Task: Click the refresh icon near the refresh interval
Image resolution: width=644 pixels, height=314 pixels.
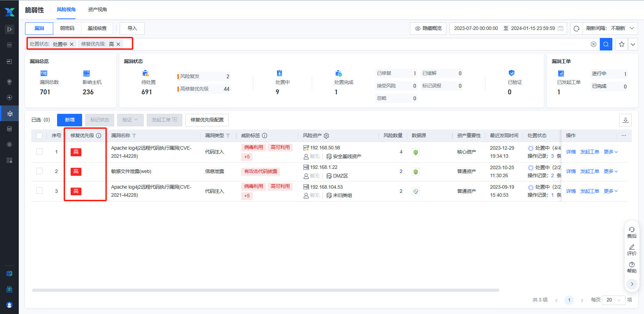Action: (576, 28)
